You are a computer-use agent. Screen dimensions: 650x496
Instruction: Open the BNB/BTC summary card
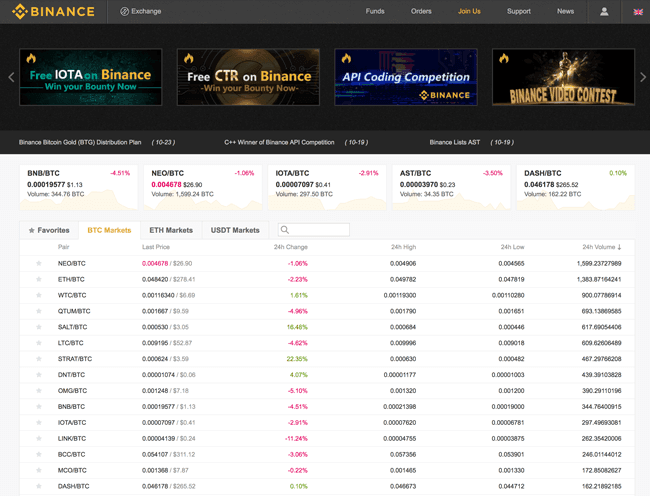(x=78, y=187)
